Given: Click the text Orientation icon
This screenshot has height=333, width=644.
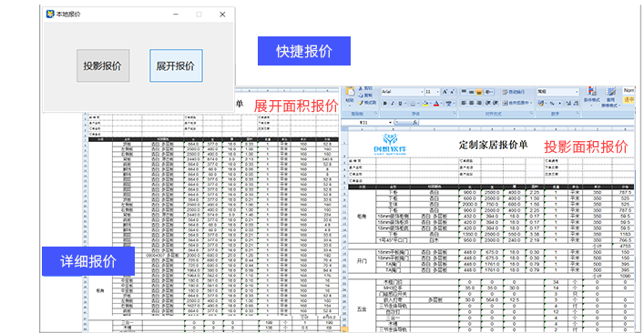Looking at the screenshot, I should 487,92.
